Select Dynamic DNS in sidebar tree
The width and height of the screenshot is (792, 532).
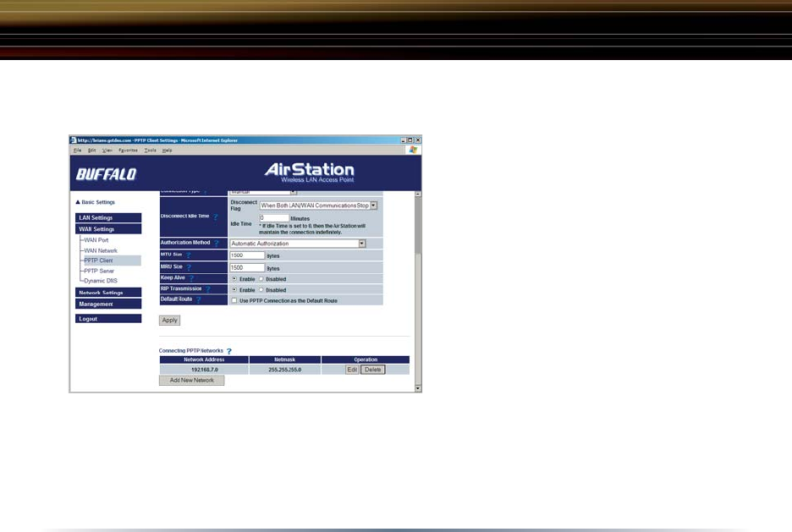(x=101, y=281)
